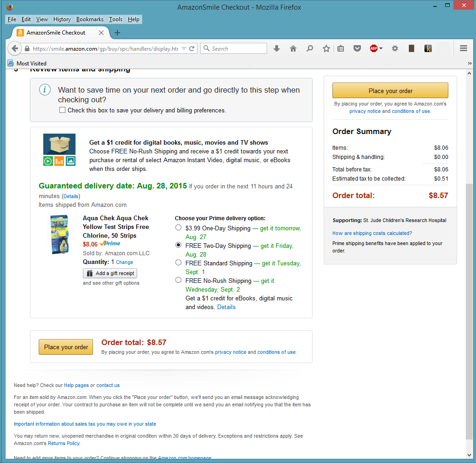This screenshot has height=463, width=476.
Task: Select FREE Two-Day Shipping option
Action: [179, 245]
